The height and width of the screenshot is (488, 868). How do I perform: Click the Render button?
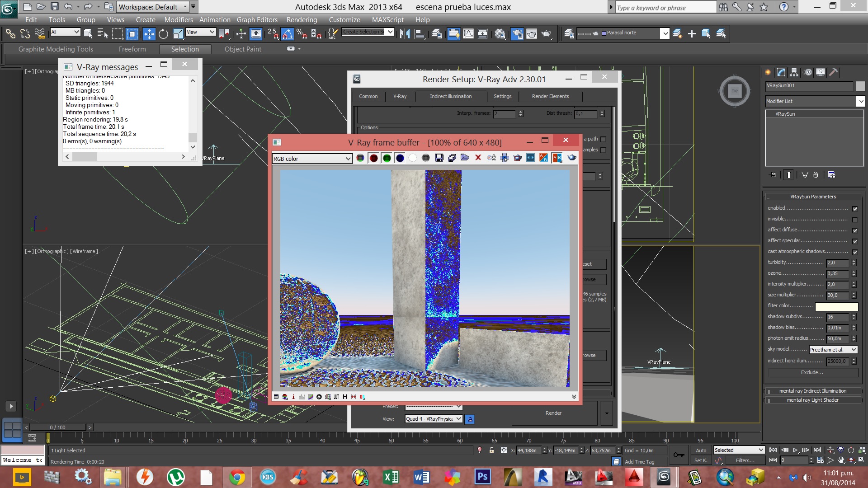553,413
